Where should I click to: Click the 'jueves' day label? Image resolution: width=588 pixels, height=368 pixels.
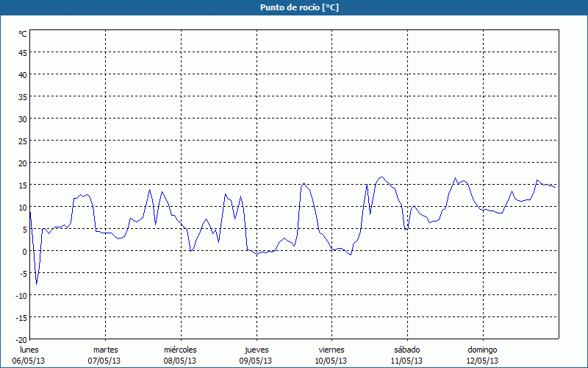tap(256, 350)
